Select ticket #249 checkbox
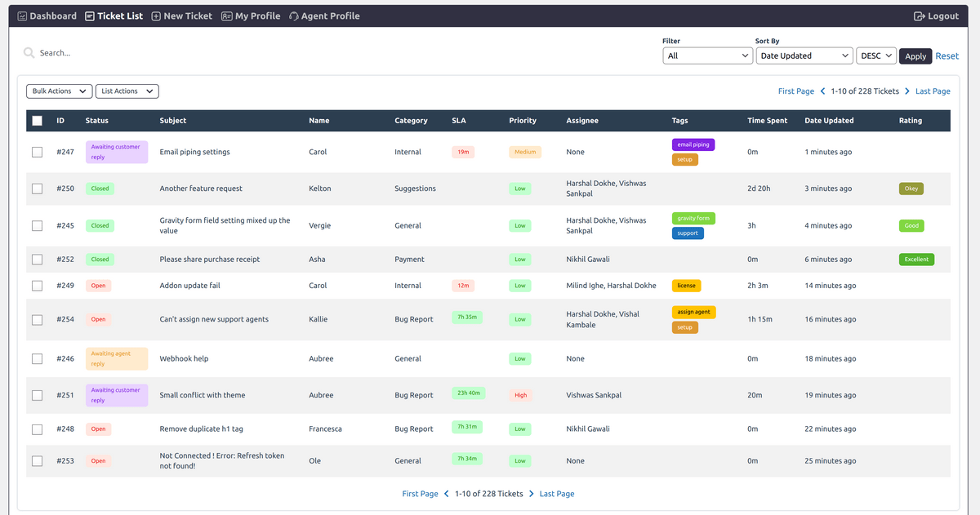The image size is (980, 515). (37, 286)
